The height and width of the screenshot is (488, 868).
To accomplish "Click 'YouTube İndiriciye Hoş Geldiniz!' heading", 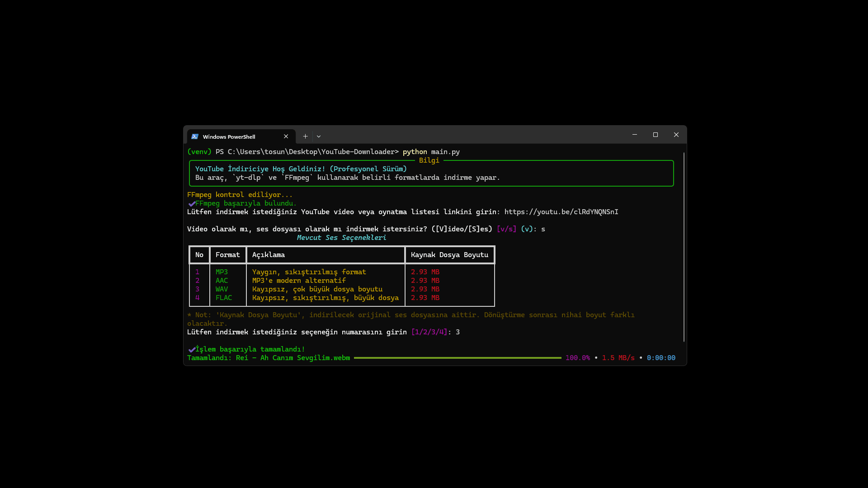I will point(260,169).
